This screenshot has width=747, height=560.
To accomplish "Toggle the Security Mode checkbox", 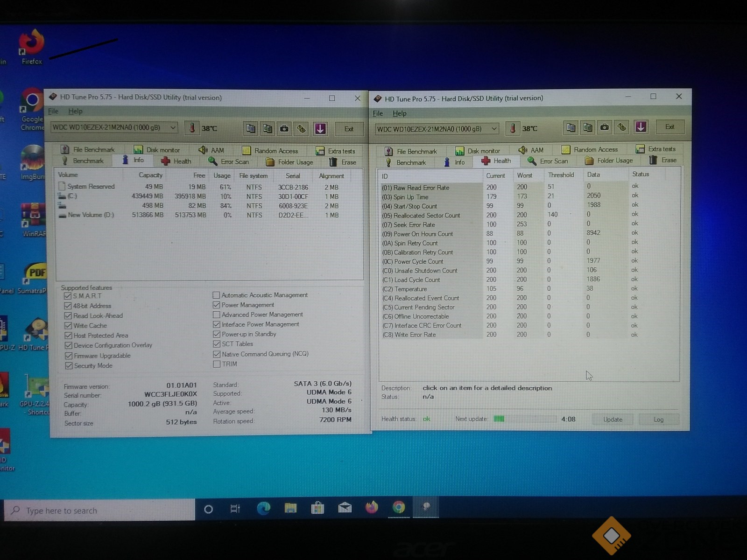I will pyautogui.click(x=69, y=366).
